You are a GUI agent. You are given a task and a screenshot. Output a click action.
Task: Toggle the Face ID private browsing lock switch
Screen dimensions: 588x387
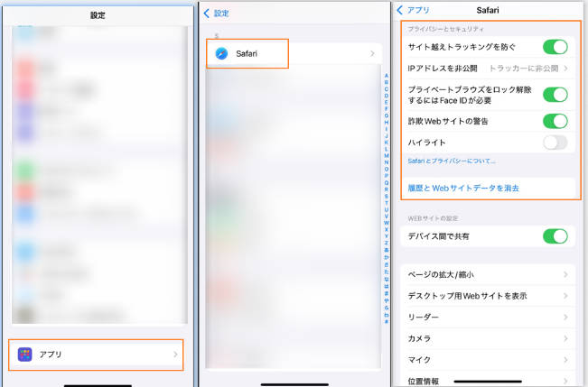(x=555, y=95)
